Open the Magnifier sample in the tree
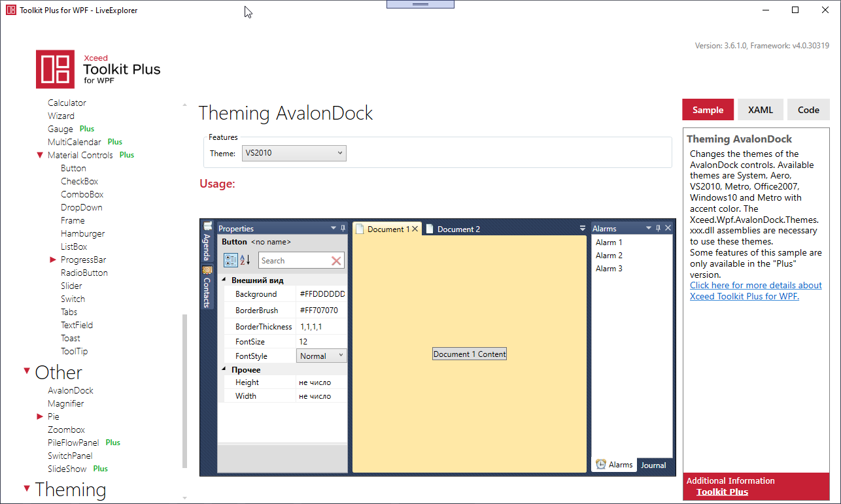The image size is (841, 504). tap(65, 403)
